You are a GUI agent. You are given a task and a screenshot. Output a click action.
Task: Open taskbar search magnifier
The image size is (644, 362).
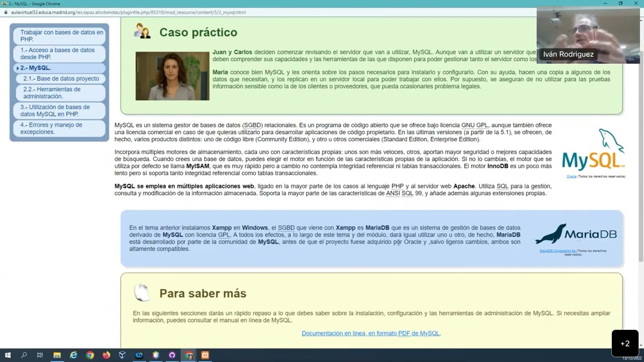coord(24,355)
